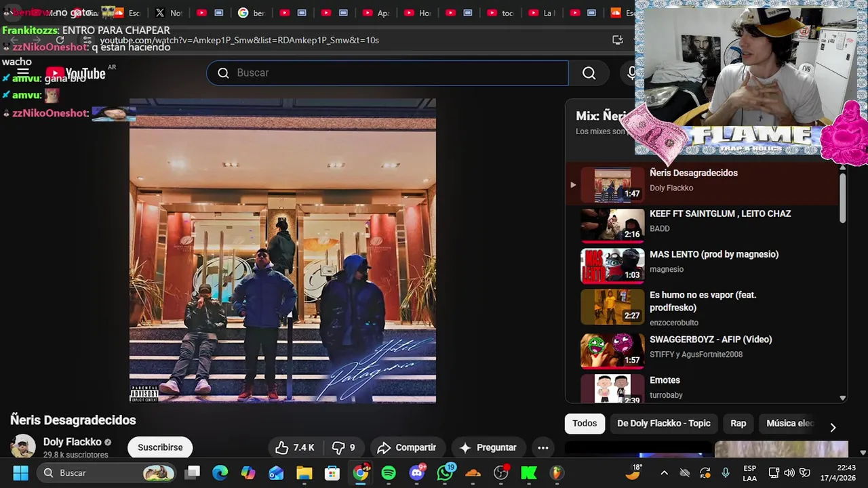Screen dimensions: 868x488
Task: Open Copilot from the taskbar
Action: click(x=248, y=473)
